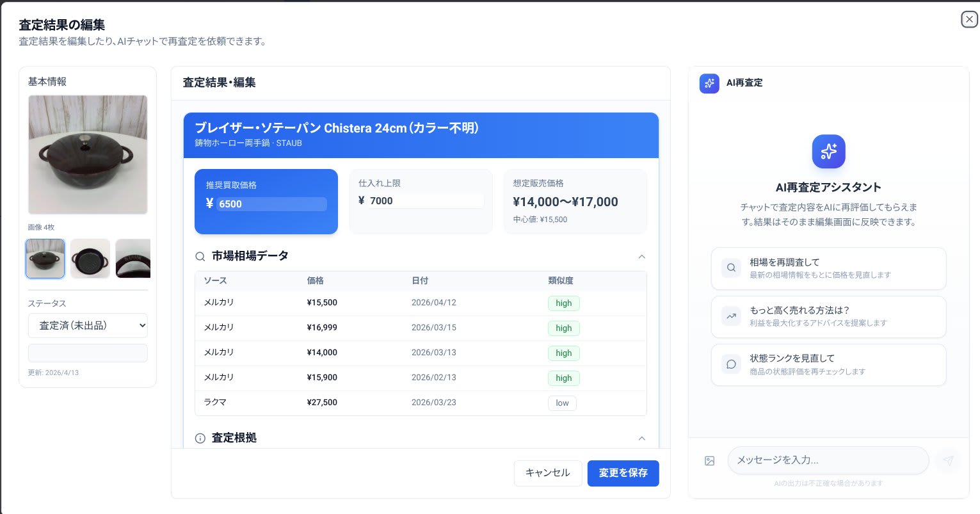Select the 状態ランクを見直して suggestion card
980x514 pixels.
tap(828, 364)
